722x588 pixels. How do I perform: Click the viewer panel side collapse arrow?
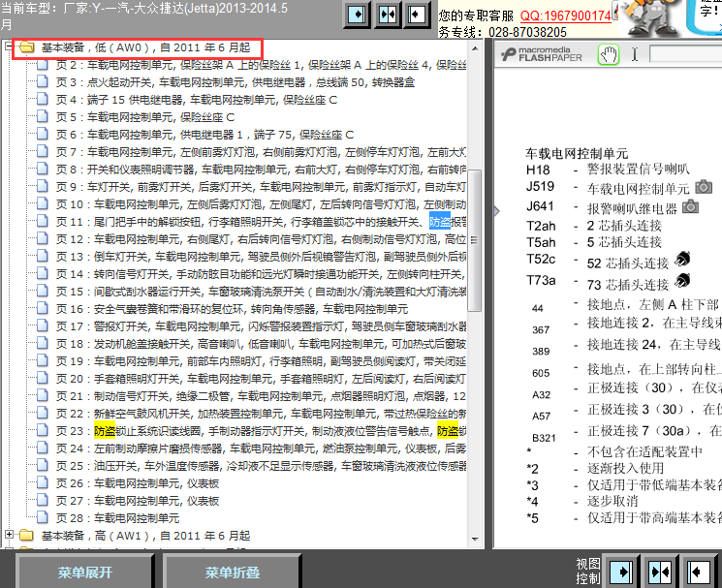pos(496,211)
